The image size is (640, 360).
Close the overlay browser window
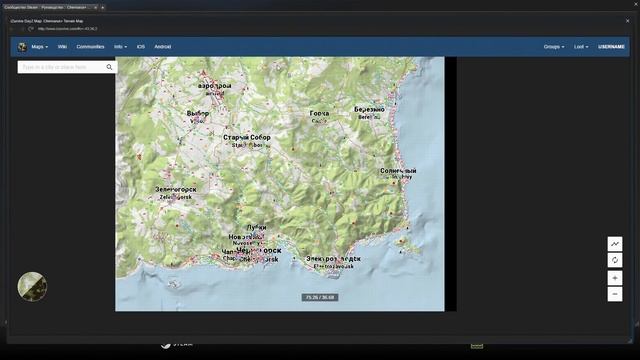click(x=627, y=21)
